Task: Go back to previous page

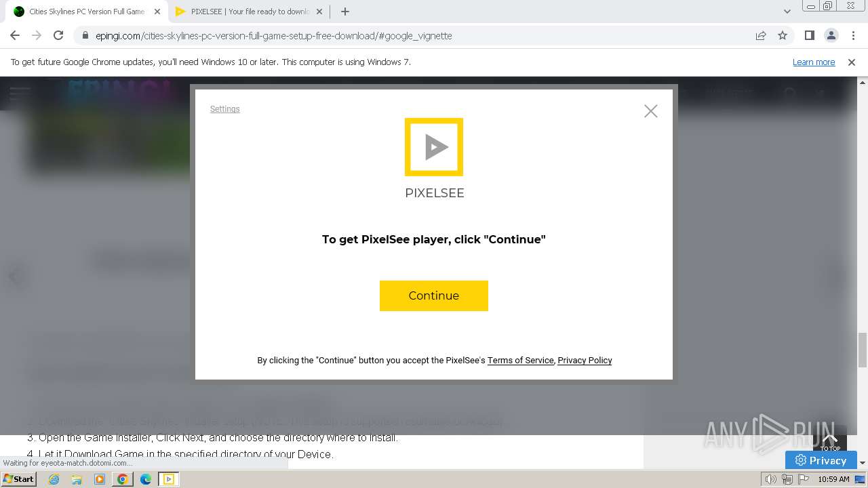Action: tap(15, 35)
